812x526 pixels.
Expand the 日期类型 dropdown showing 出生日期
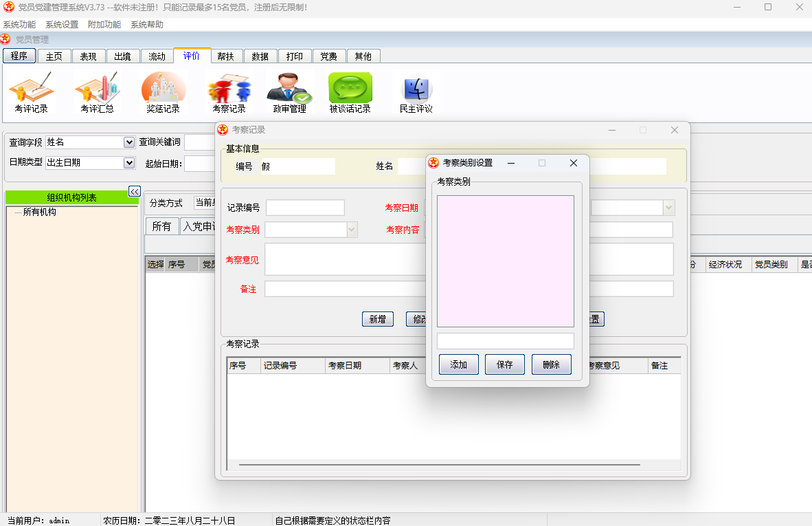click(129, 163)
